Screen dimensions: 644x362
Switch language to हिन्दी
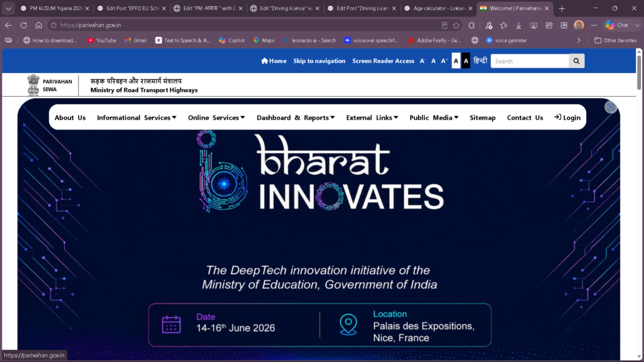coord(480,60)
